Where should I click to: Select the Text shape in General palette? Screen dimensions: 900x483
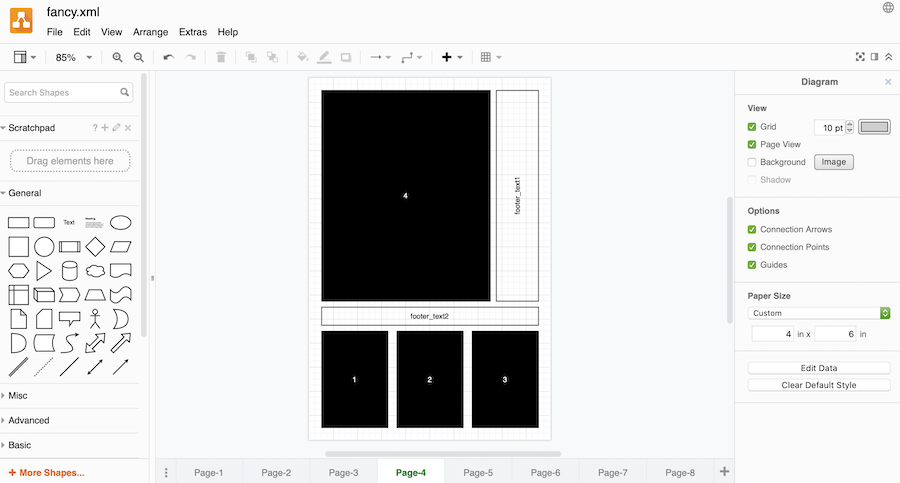point(69,222)
